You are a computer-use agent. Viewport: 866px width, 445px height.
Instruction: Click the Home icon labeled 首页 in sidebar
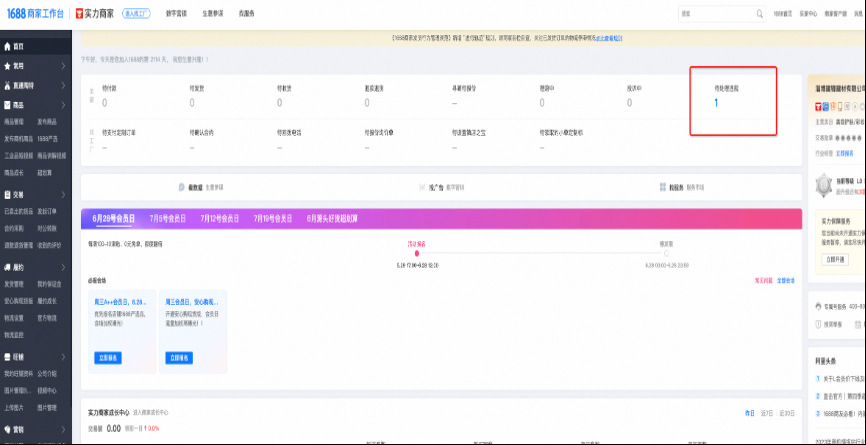click(7, 46)
